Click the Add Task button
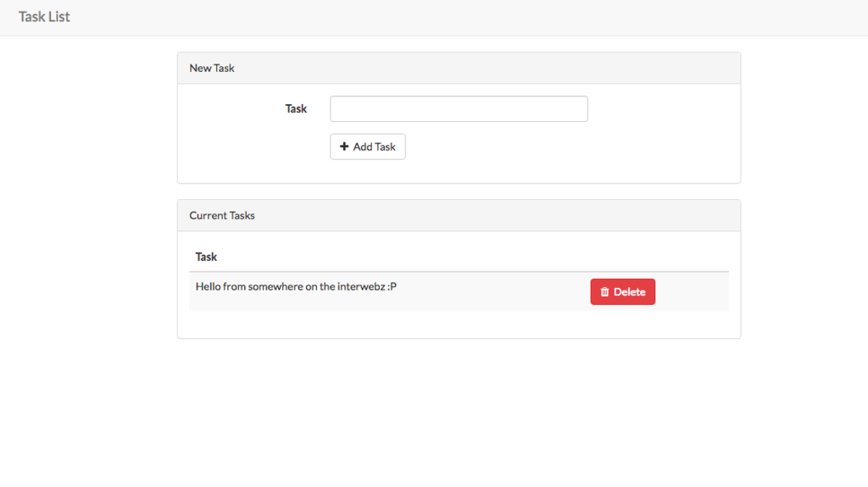The width and height of the screenshot is (868, 487). pos(368,147)
